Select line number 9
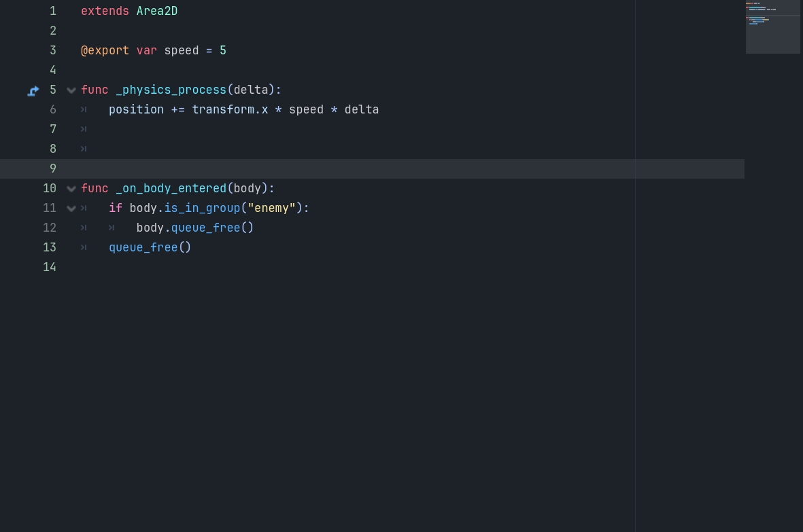 click(x=52, y=169)
